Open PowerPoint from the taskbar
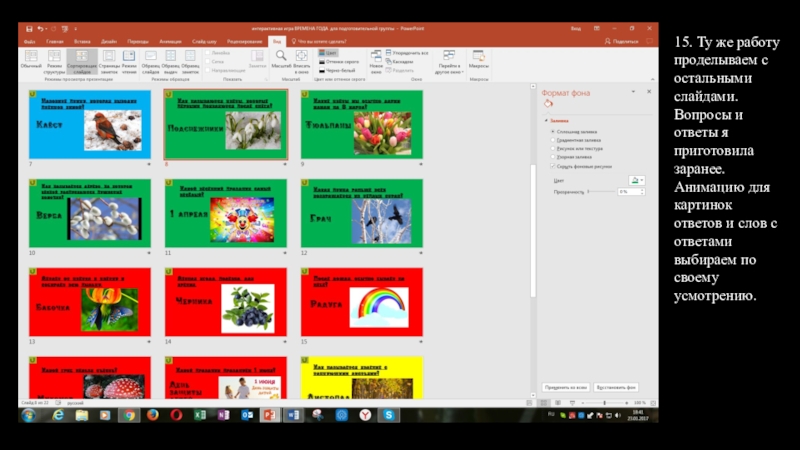Viewport: 800px width, 450px height. (x=270, y=415)
